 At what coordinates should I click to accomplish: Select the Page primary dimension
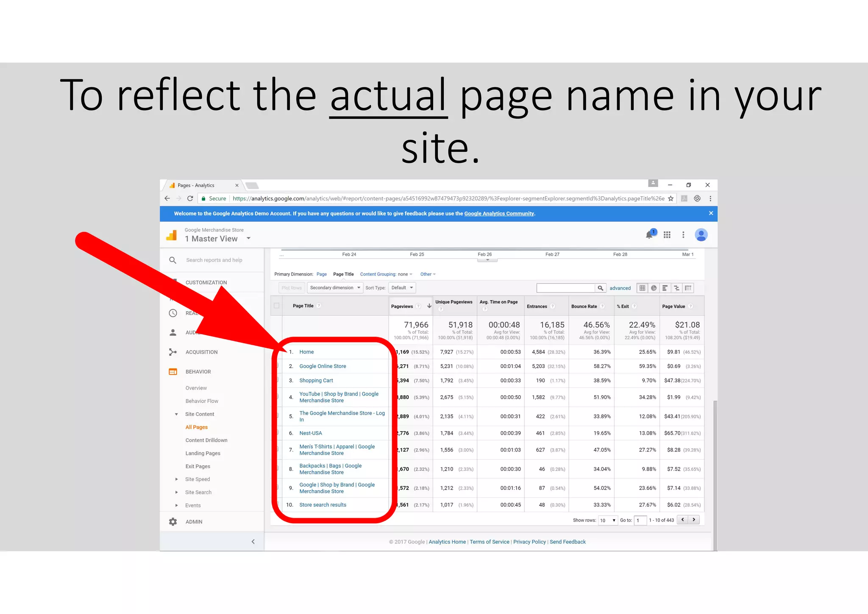[321, 274]
